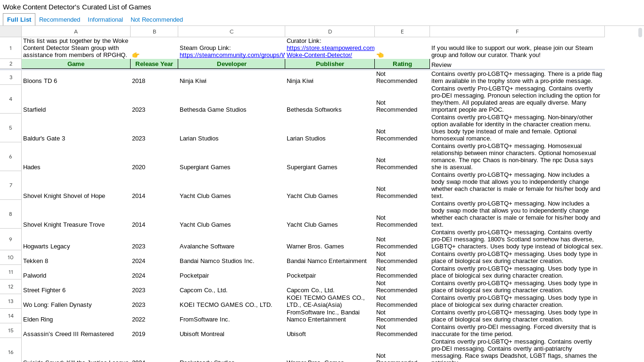Select row 13 header
The image size is (644, 362).
click(11, 301)
